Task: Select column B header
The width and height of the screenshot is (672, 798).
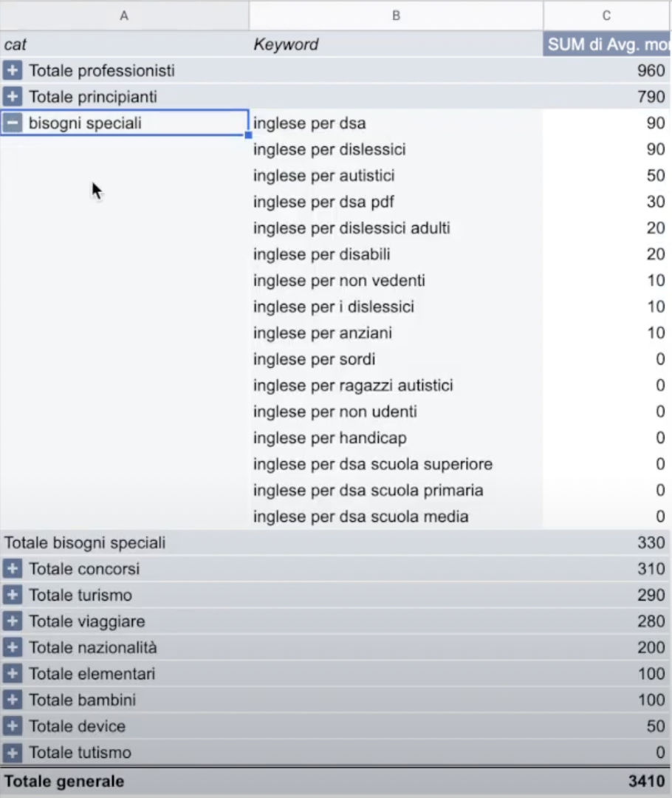Action: tap(396, 15)
